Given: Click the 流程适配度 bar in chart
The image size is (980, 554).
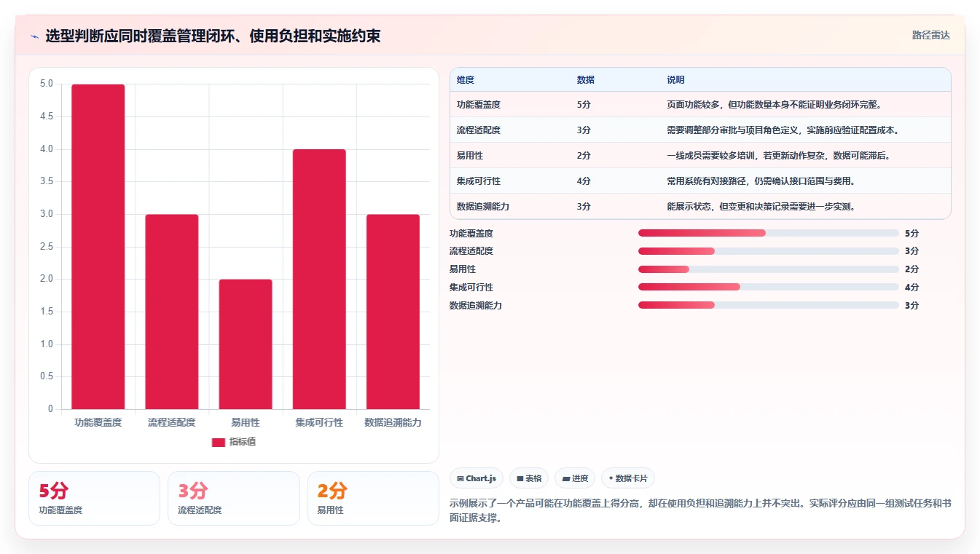Looking at the screenshot, I should (x=172, y=312).
